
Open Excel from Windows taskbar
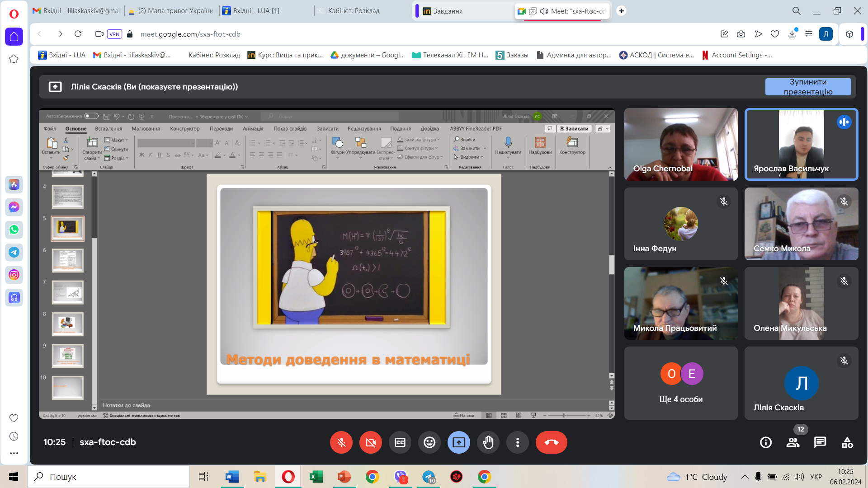[x=316, y=477]
